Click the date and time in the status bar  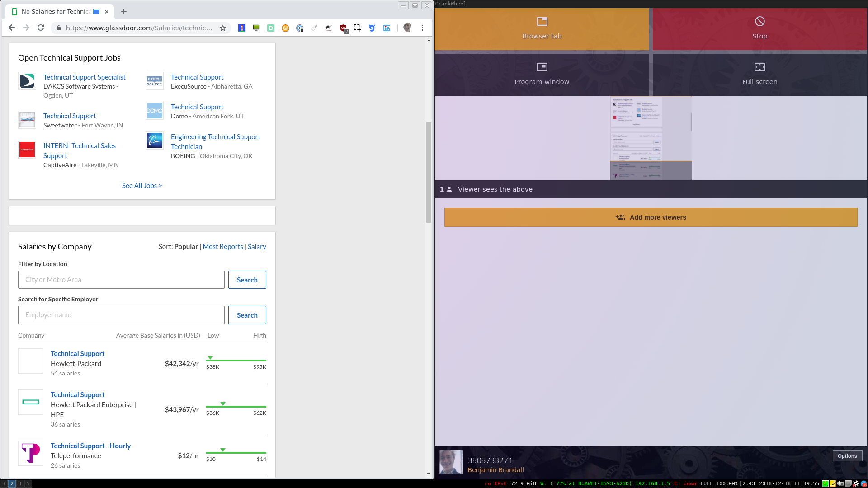tap(789, 483)
